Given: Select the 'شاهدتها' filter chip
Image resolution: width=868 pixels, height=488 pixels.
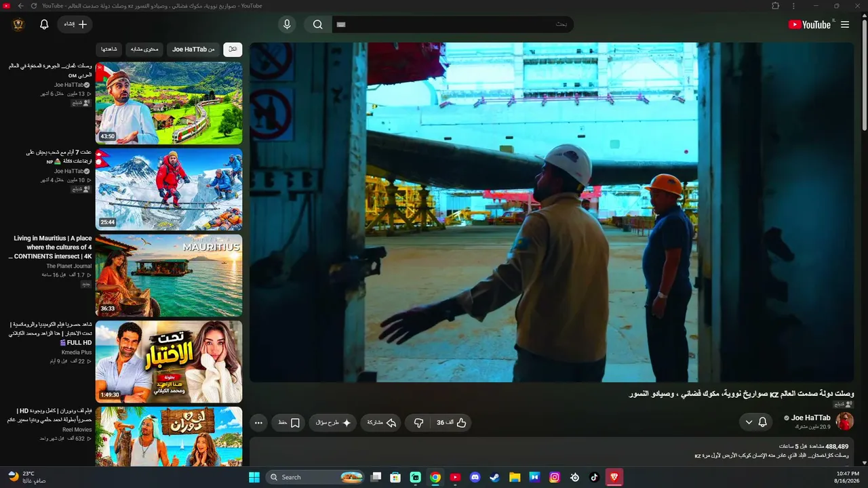Looking at the screenshot, I should click(x=110, y=49).
